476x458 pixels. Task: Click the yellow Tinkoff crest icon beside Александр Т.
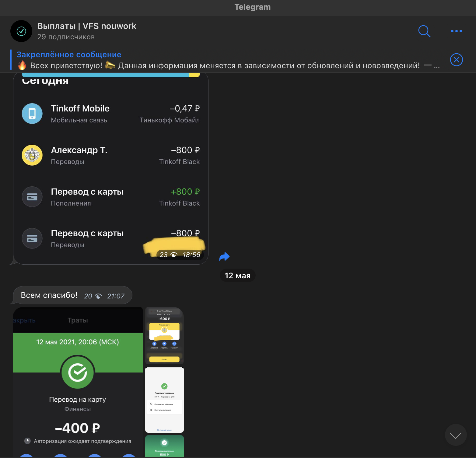32,155
